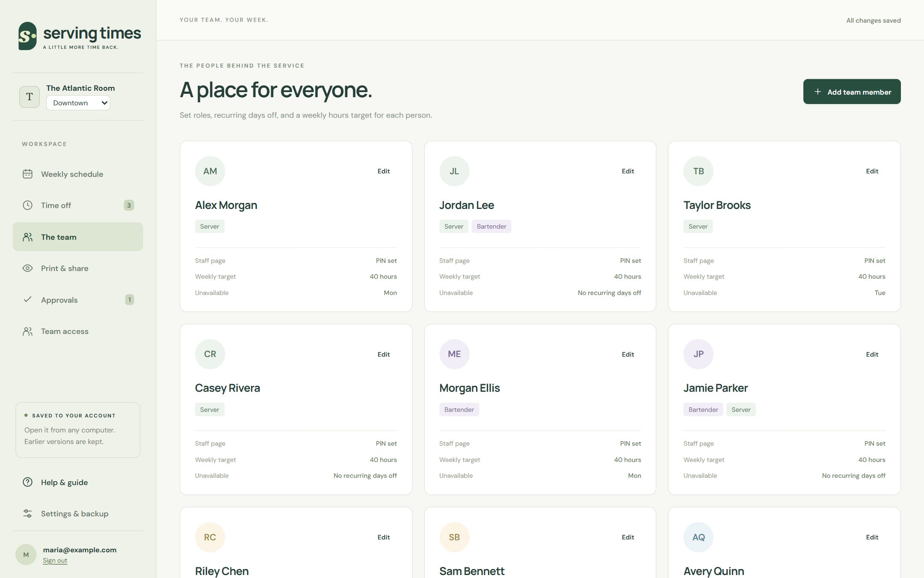This screenshot has width=924, height=578.
Task: Click the Help & guide question icon
Action: point(27,482)
